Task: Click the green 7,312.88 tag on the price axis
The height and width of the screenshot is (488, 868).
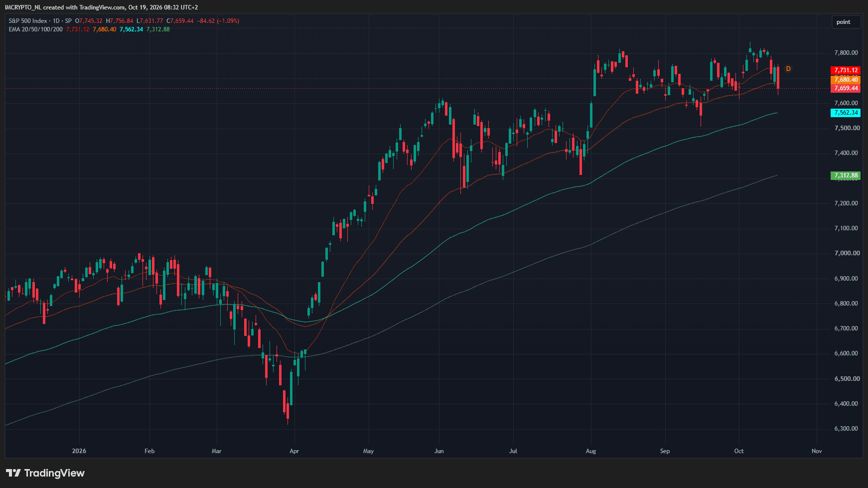Action: (846, 175)
